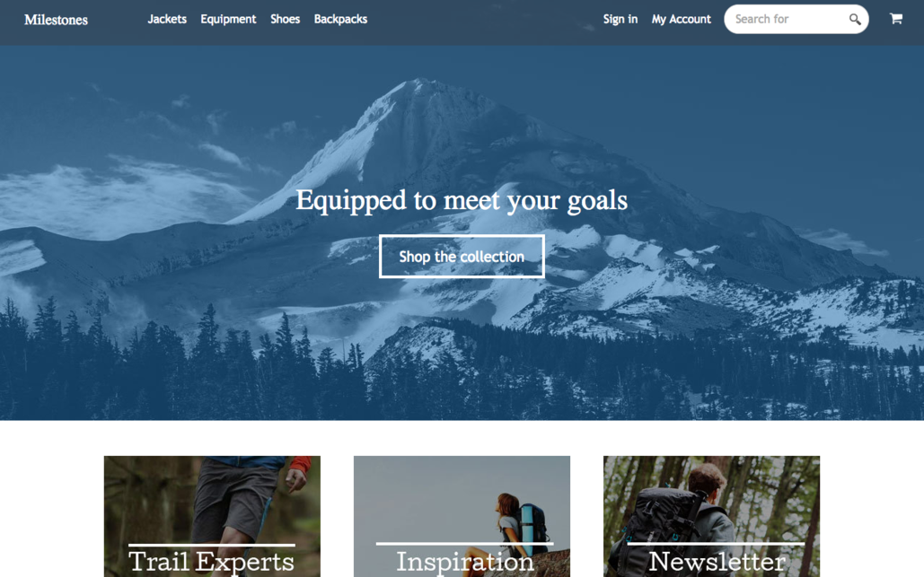Viewport: 924px width, 577px height.
Task: Click the Equipped to meet your goals heading
Action: tap(462, 200)
